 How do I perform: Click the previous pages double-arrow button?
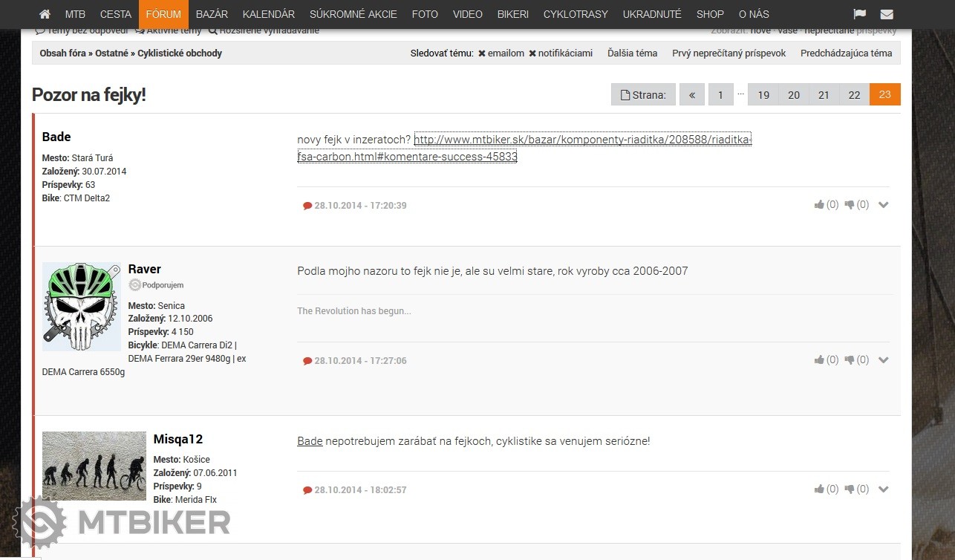692,95
